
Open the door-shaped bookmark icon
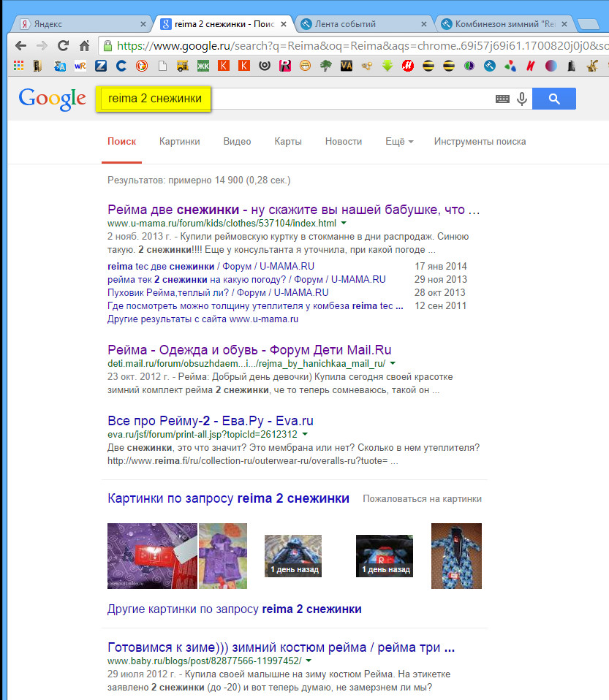click(37, 66)
